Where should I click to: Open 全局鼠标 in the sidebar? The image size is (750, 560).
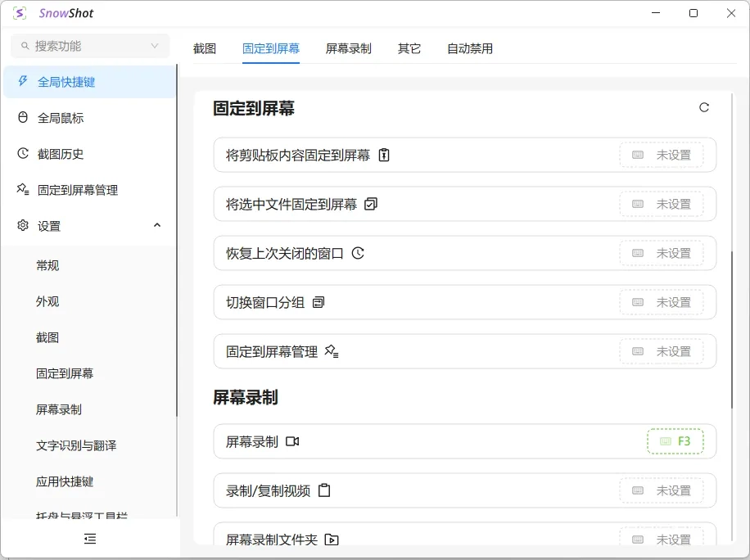(90, 118)
